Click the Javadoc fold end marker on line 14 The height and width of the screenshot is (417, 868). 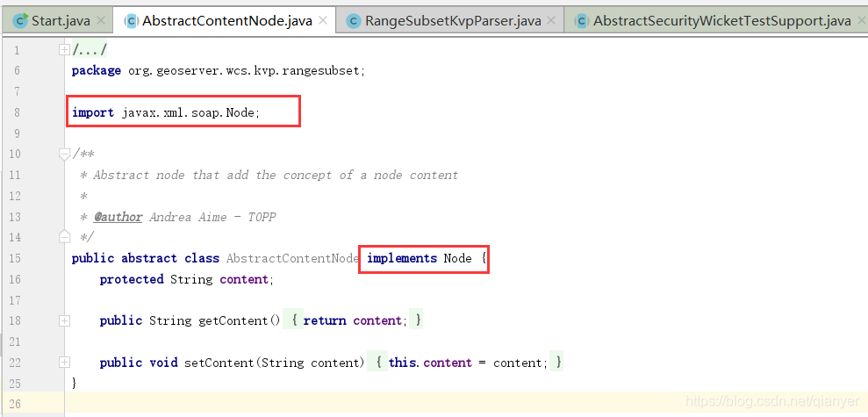(x=64, y=236)
